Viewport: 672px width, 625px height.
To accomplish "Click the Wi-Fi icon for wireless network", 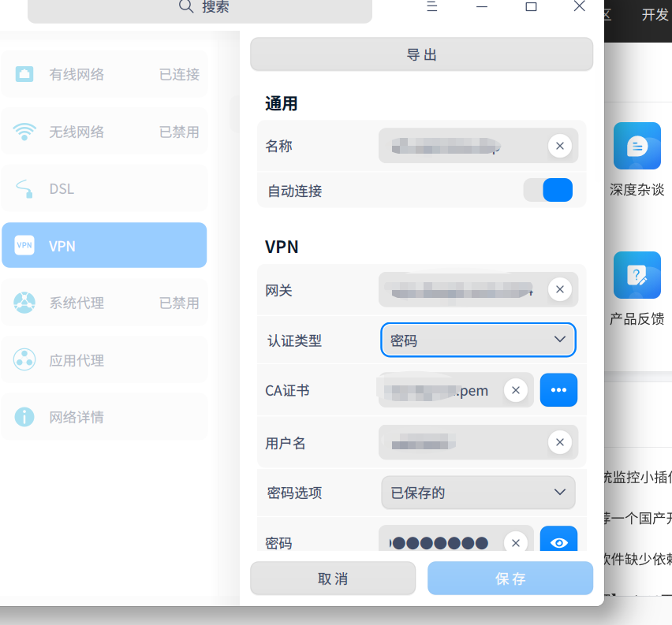I will [24, 132].
